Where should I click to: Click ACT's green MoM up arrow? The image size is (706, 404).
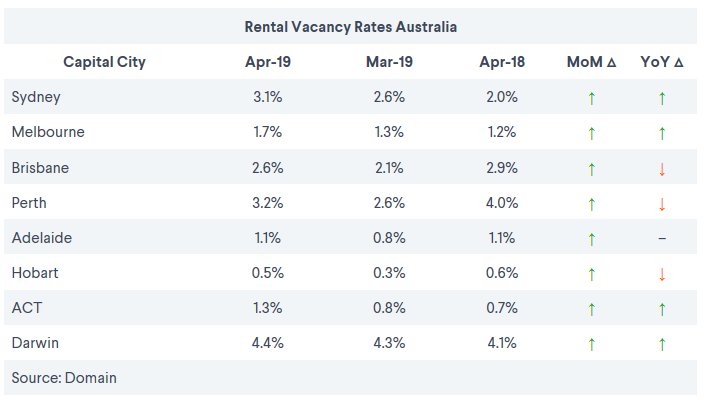(x=591, y=309)
